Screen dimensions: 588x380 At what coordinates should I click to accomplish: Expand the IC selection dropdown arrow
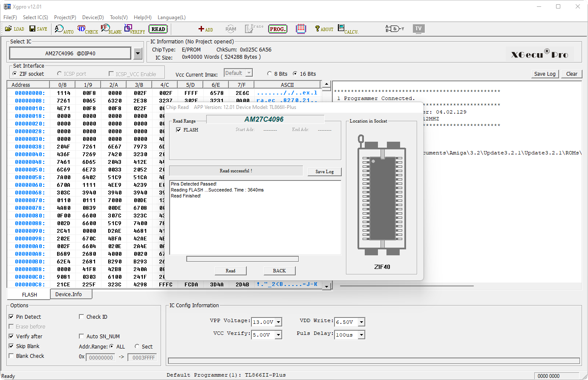pos(138,54)
